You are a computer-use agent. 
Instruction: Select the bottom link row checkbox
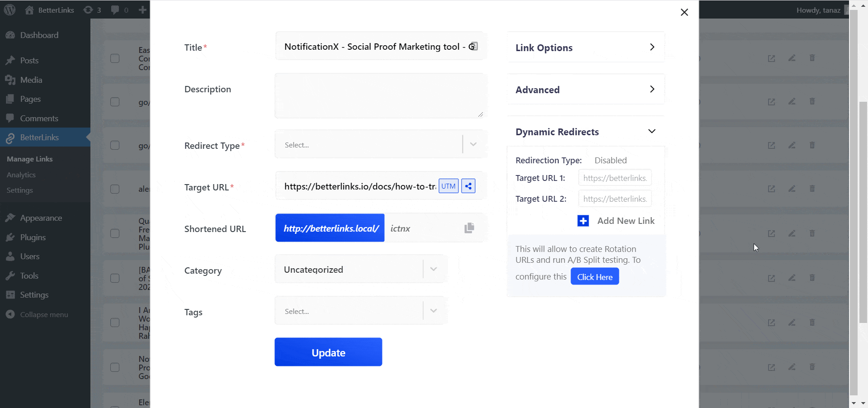pos(115,367)
